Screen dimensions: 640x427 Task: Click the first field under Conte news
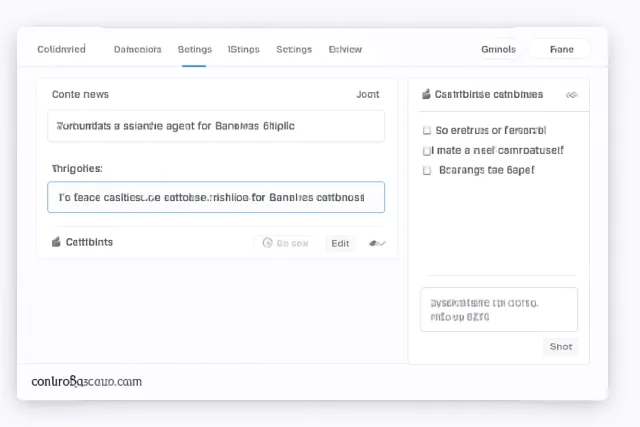(x=216, y=126)
